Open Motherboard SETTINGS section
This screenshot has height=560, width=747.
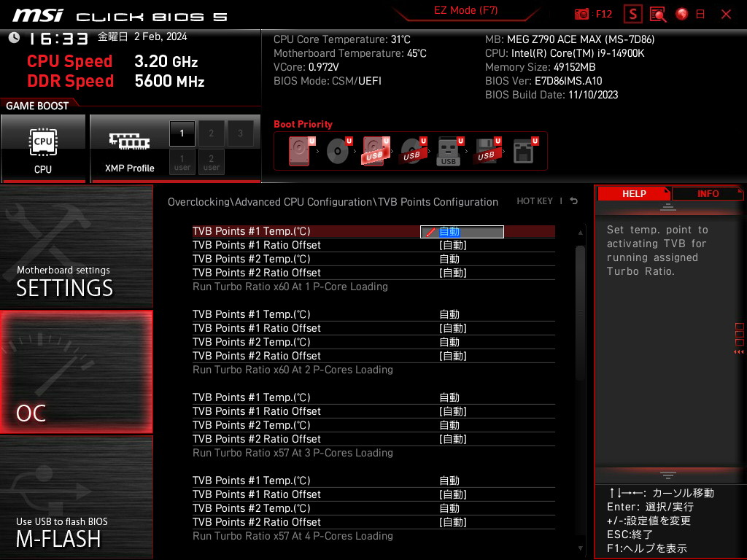coord(76,246)
